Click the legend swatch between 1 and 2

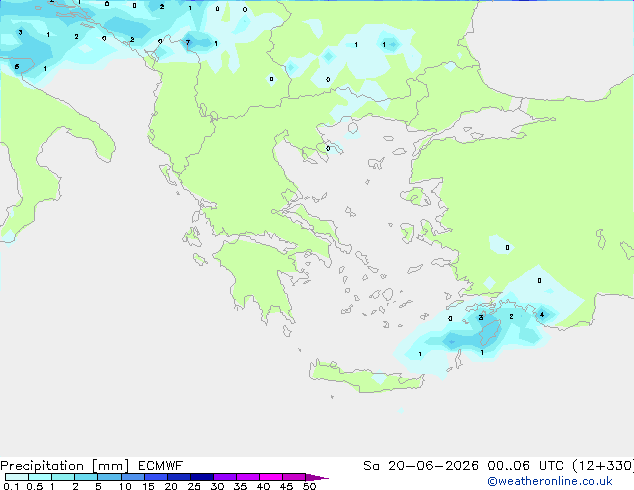tap(63, 477)
